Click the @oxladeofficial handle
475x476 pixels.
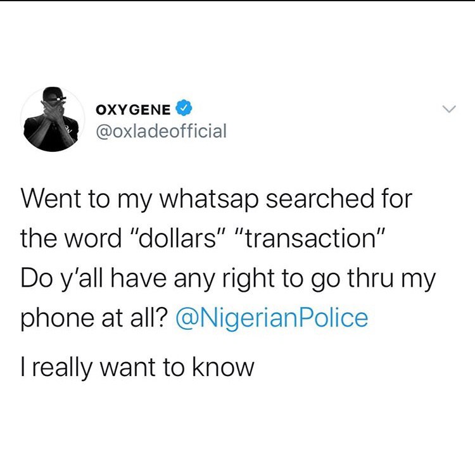click(161, 131)
